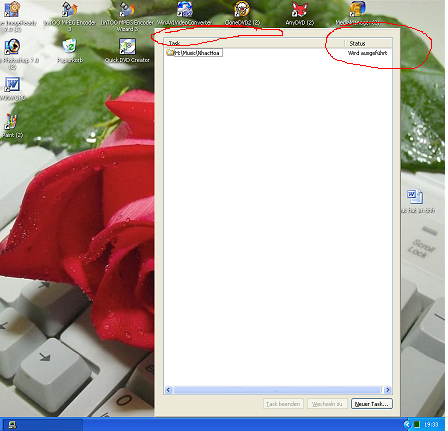Screen dimensions: 448x431
Task: Sort the list by the Status column header
Action: pyautogui.click(x=368, y=43)
